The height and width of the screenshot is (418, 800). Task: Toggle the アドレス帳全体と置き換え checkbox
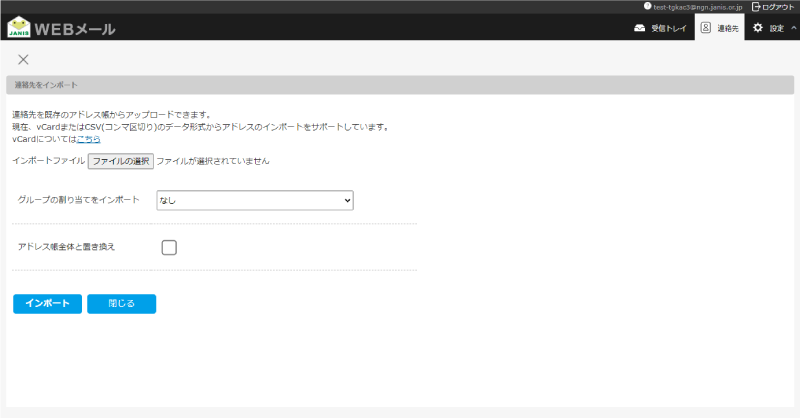[169, 247]
